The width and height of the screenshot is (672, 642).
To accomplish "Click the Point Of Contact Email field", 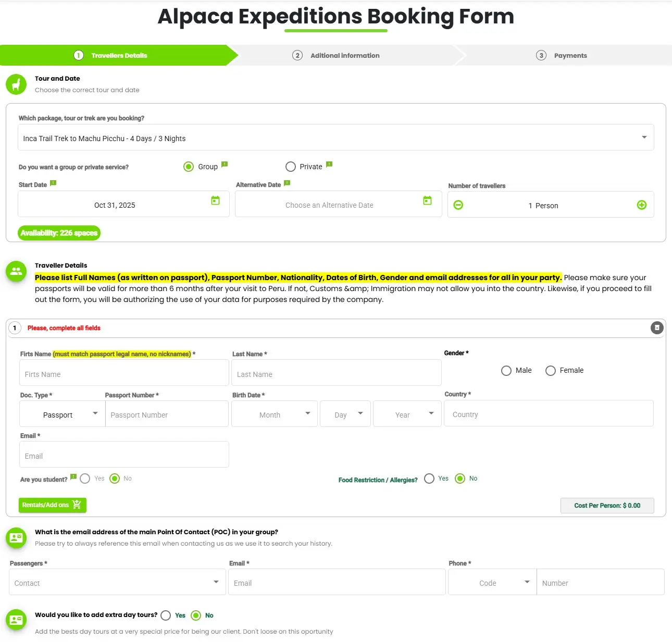I will click(337, 582).
